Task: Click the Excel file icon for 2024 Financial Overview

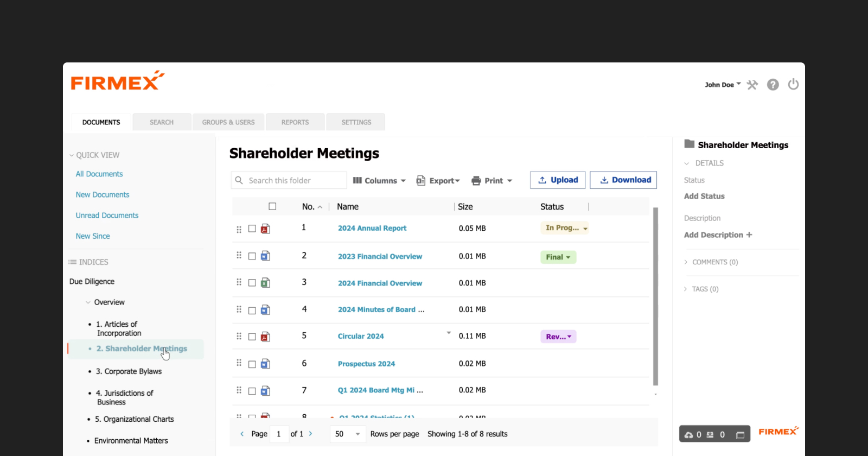Action: [x=265, y=283]
